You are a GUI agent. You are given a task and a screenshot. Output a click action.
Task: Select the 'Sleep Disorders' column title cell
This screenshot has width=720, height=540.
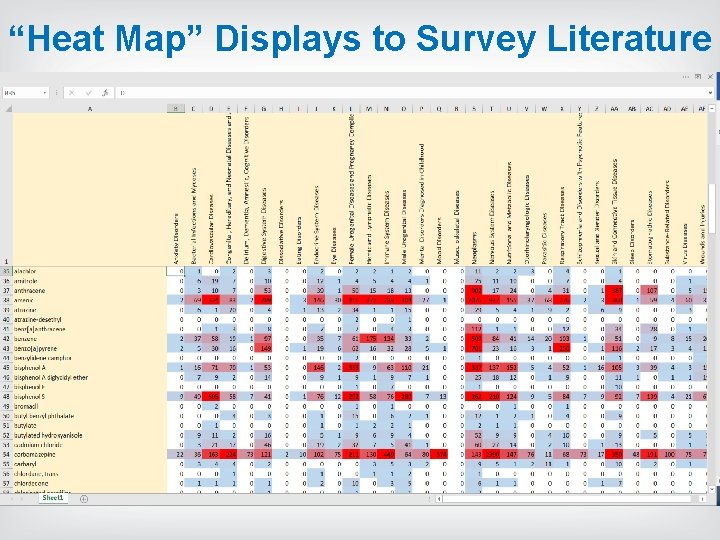pos(632,190)
